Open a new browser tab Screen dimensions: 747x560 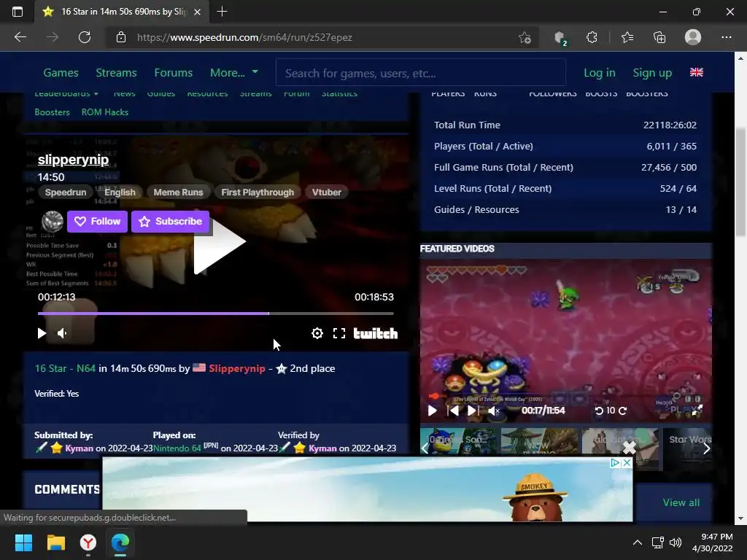point(222,12)
